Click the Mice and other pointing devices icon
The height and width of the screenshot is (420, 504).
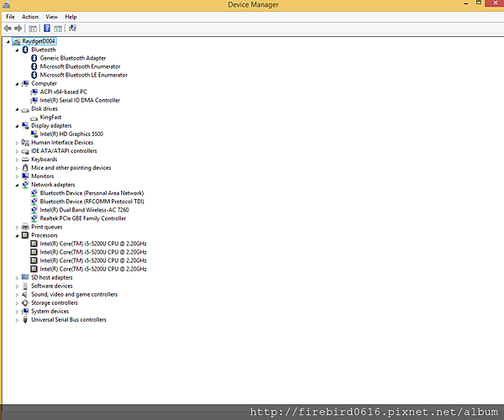click(x=25, y=168)
